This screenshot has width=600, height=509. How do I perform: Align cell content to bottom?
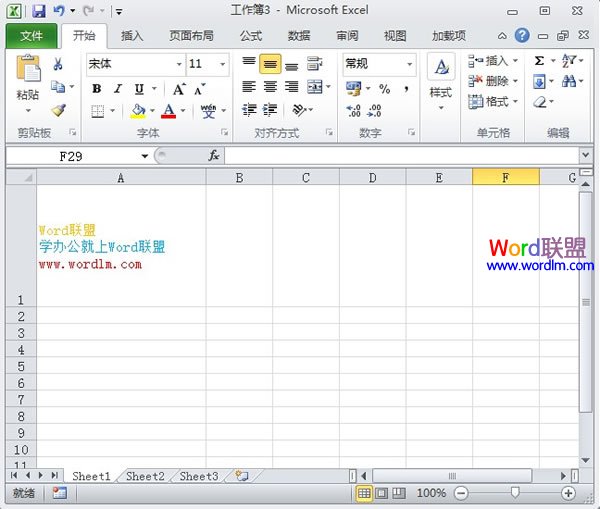tap(292, 64)
